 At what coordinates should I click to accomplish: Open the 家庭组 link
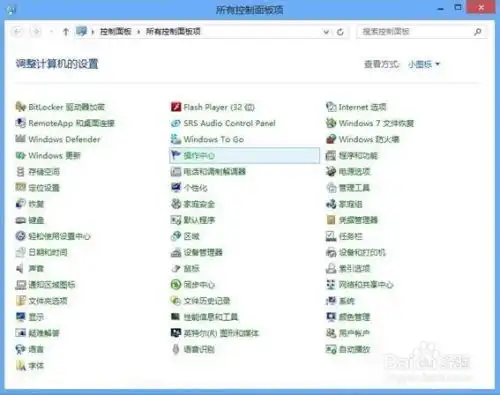(x=351, y=204)
